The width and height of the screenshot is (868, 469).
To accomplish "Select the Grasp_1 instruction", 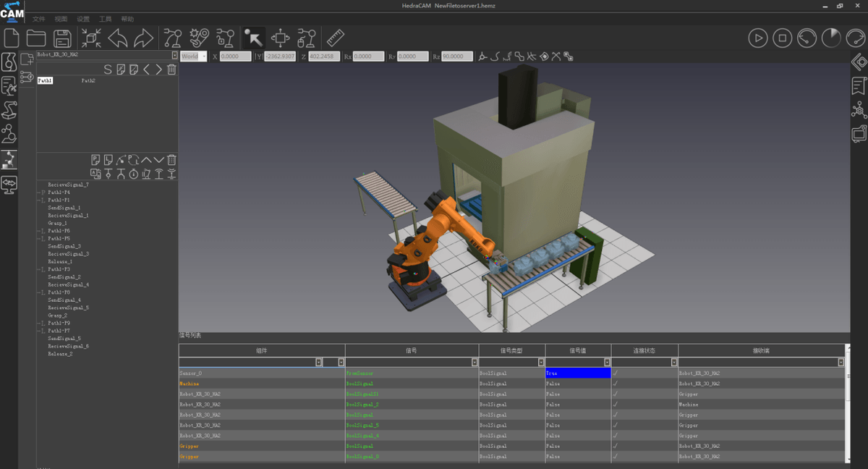I will pos(57,223).
